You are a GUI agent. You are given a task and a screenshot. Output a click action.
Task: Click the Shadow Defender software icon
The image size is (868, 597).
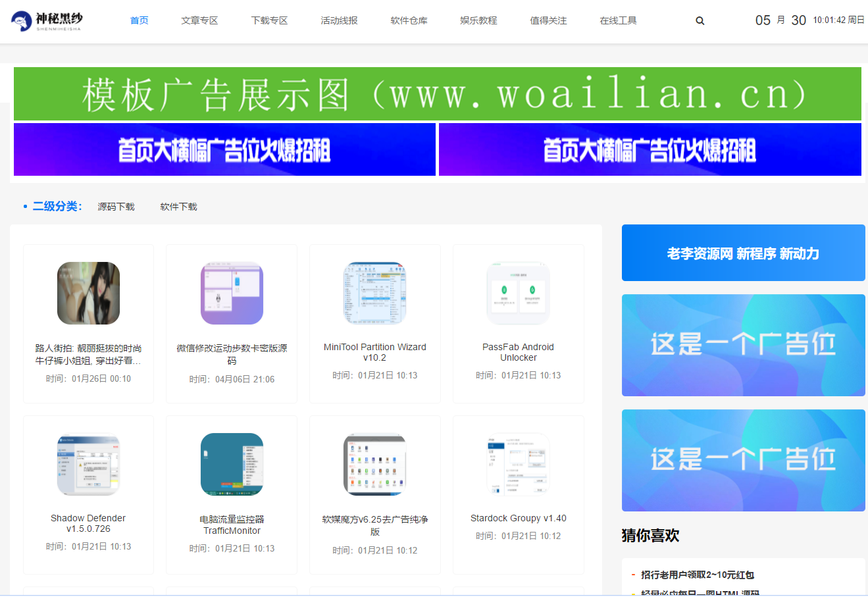[x=88, y=465]
